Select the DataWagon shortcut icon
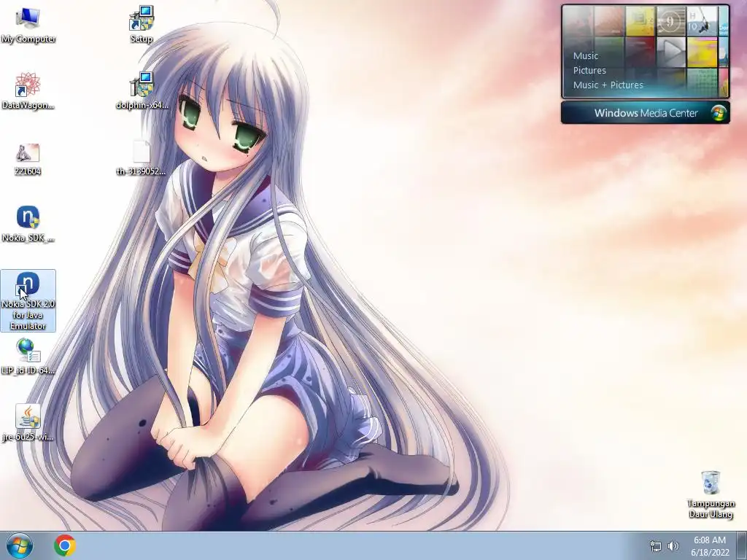747x560 pixels. (28, 91)
